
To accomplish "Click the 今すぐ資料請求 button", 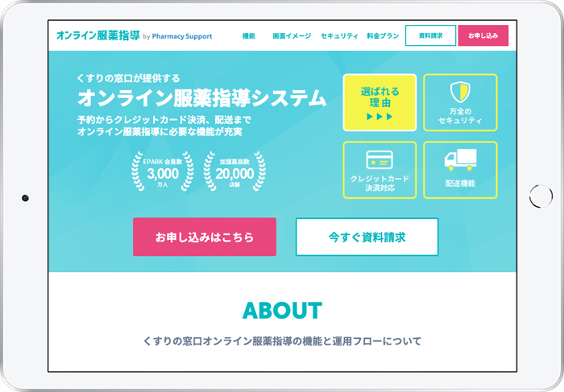I will click(367, 237).
